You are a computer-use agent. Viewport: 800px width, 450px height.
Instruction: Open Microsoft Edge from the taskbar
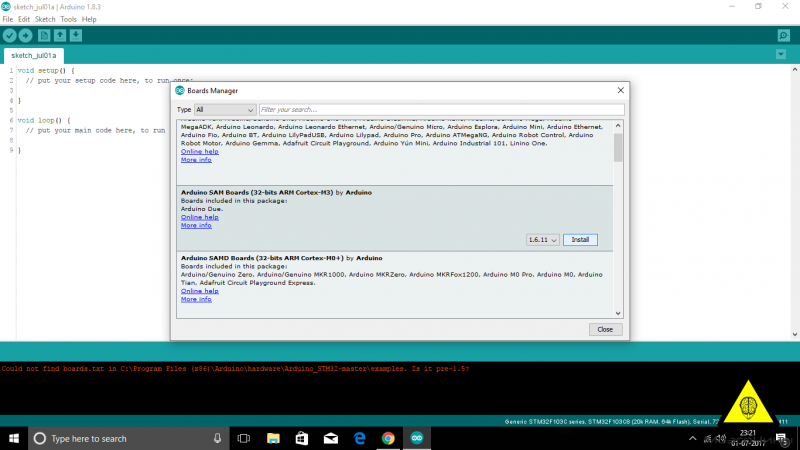tap(360, 438)
